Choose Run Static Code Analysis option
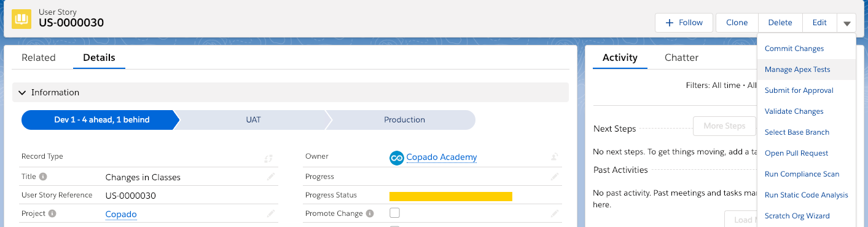The height and width of the screenshot is (227, 868). [806, 195]
